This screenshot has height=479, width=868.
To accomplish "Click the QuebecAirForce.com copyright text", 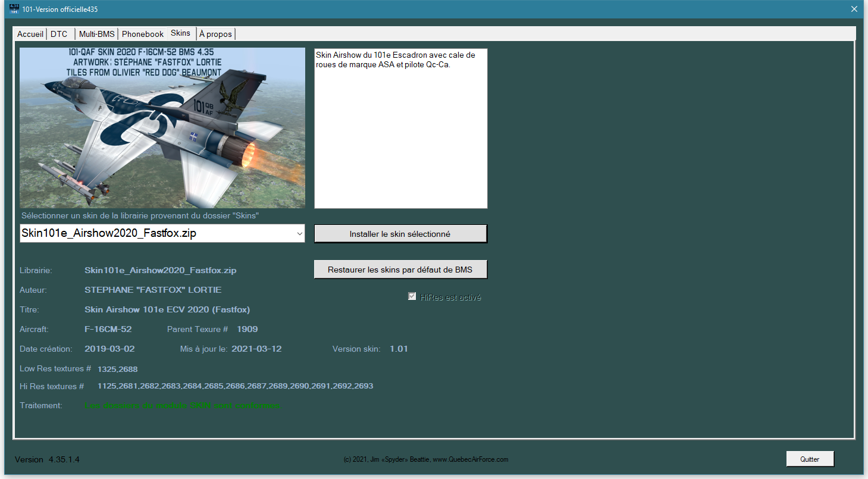I will click(x=425, y=459).
